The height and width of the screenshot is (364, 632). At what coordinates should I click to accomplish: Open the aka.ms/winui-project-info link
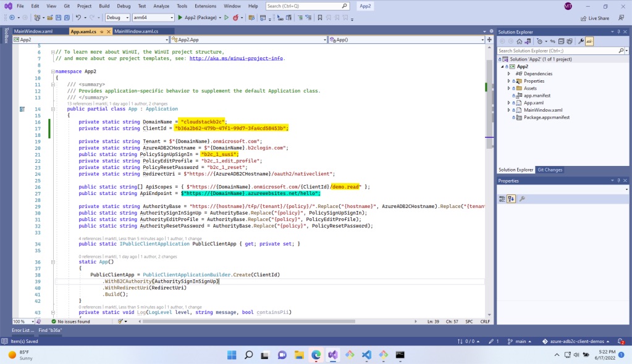tap(236, 59)
